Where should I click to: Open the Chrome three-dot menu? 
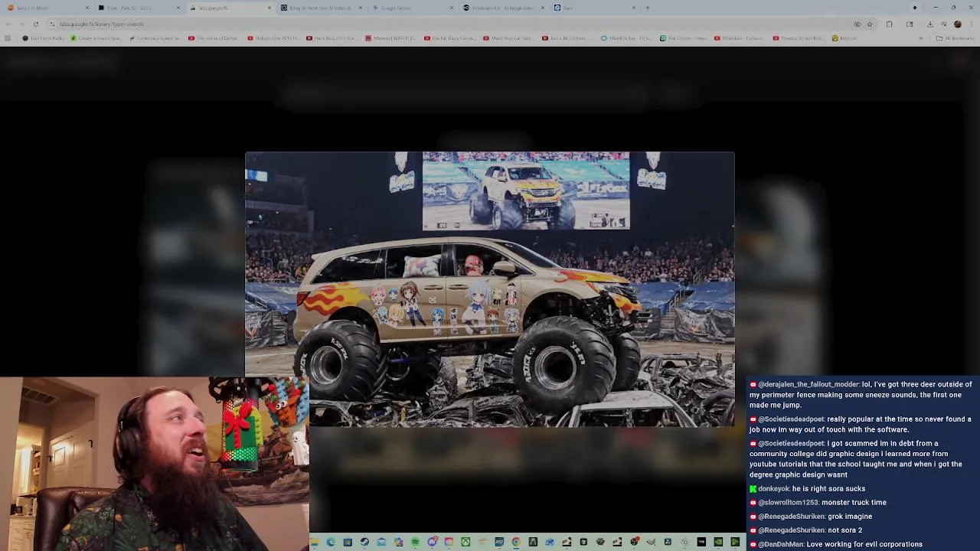pyautogui.click(x=972, y=24)
